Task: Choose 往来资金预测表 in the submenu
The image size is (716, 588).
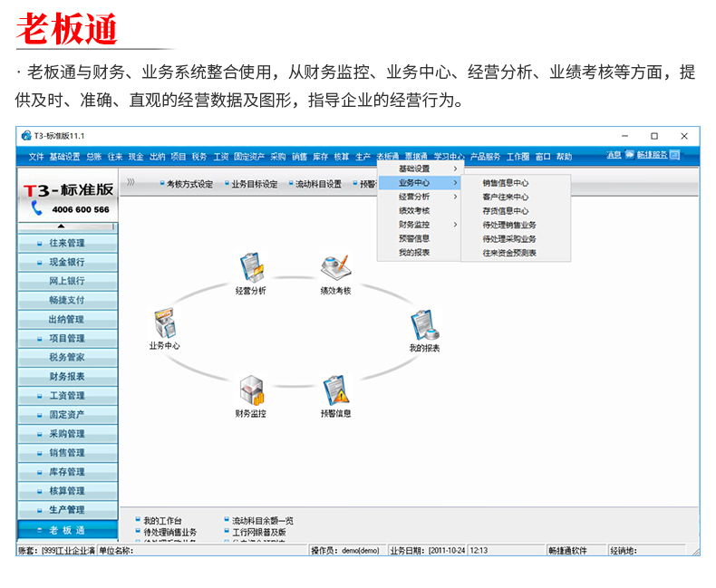Action: (x=509, y=253)
